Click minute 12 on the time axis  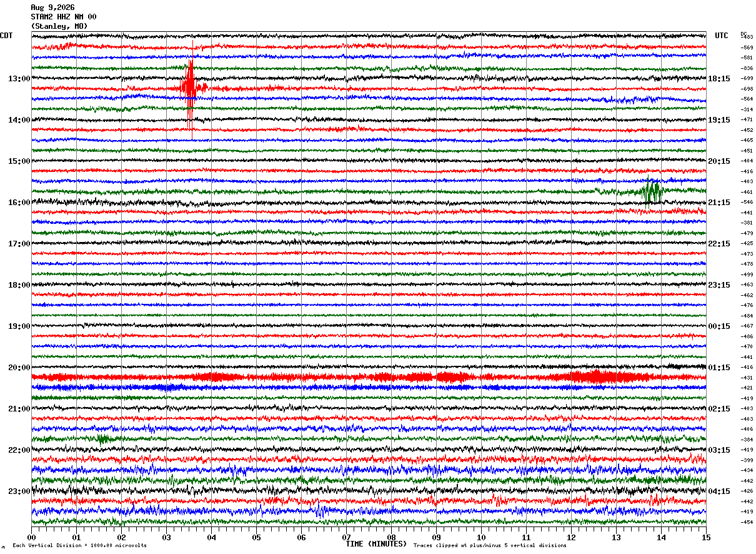click(x=571, y=537)
